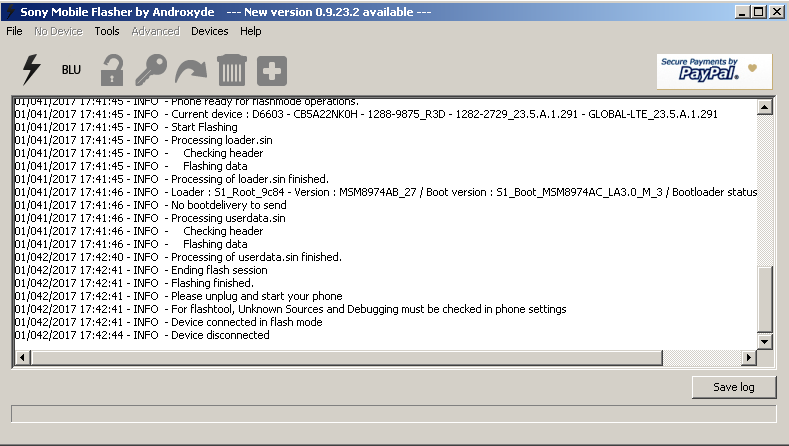Click the curved arrow toolbar icon

click(x=191, y=71)
